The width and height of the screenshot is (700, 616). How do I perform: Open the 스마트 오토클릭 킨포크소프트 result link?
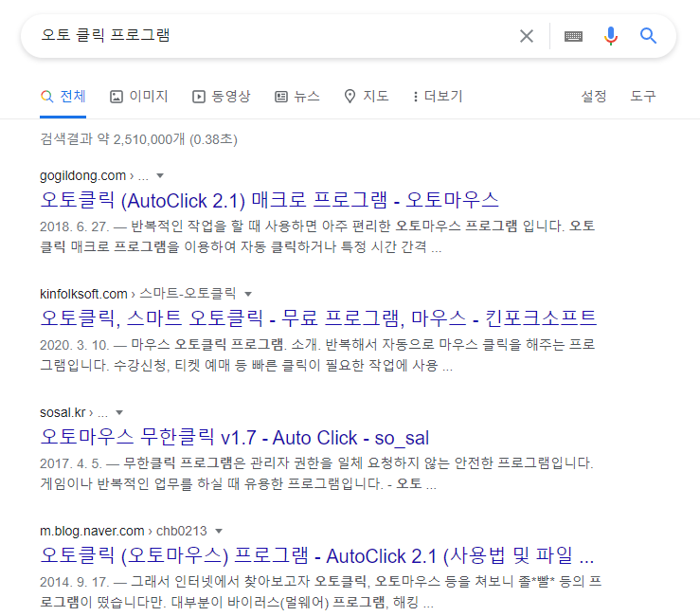(318, 318)
